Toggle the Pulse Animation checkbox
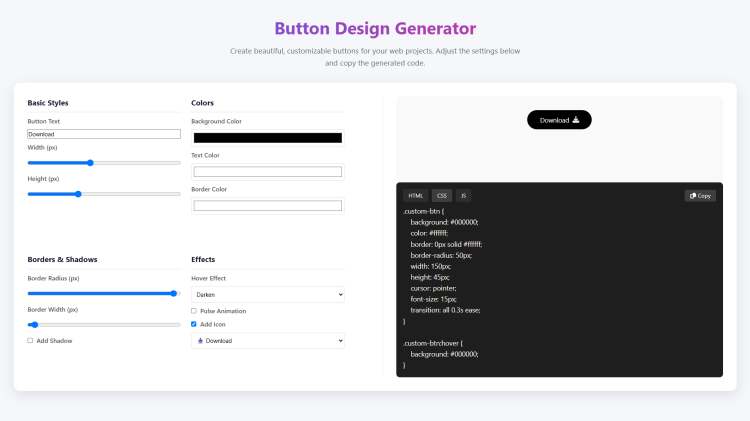 click(194, 311)
